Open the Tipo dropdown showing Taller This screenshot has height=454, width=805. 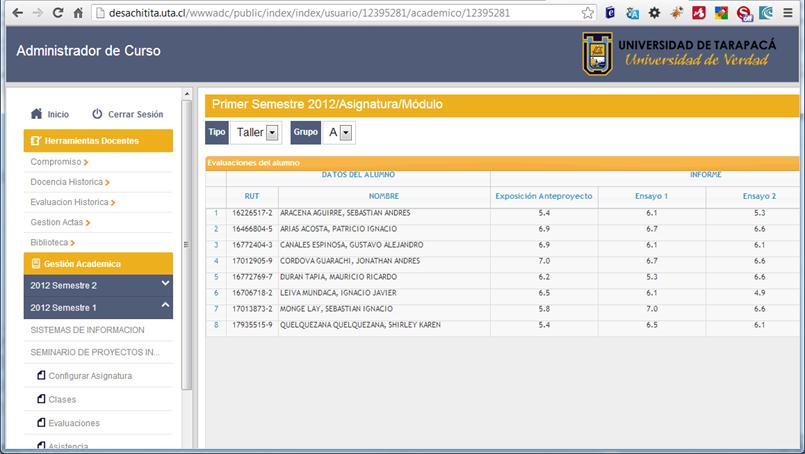(x=257, y=132)
